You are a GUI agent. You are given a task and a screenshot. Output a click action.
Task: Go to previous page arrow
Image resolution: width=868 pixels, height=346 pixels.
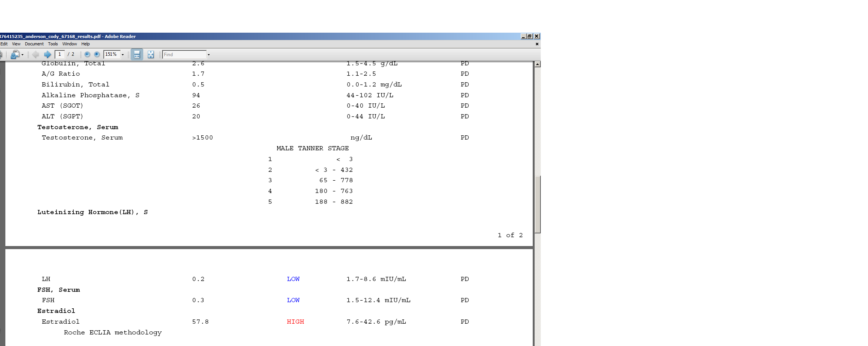coord(36,55)
